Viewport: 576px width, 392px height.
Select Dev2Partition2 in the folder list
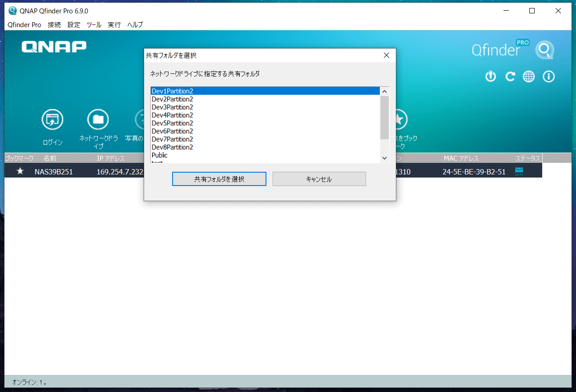tap(265, 99)
